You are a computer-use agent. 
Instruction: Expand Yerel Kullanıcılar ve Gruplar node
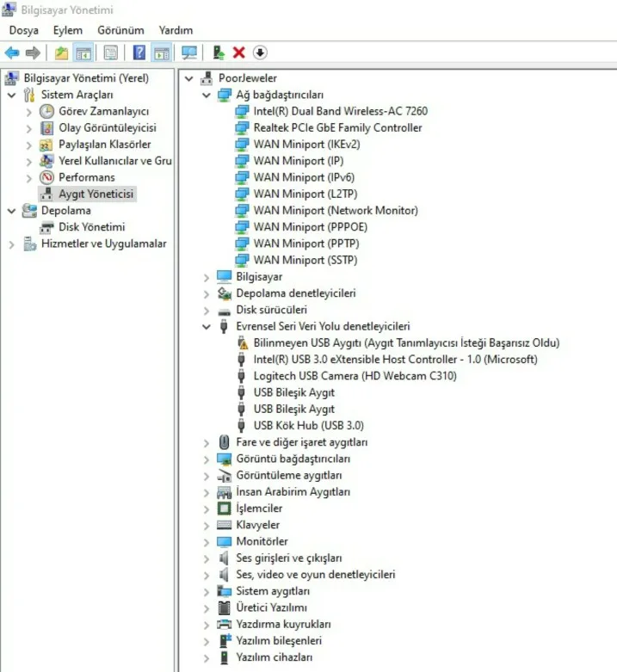(x=29, y=162)
